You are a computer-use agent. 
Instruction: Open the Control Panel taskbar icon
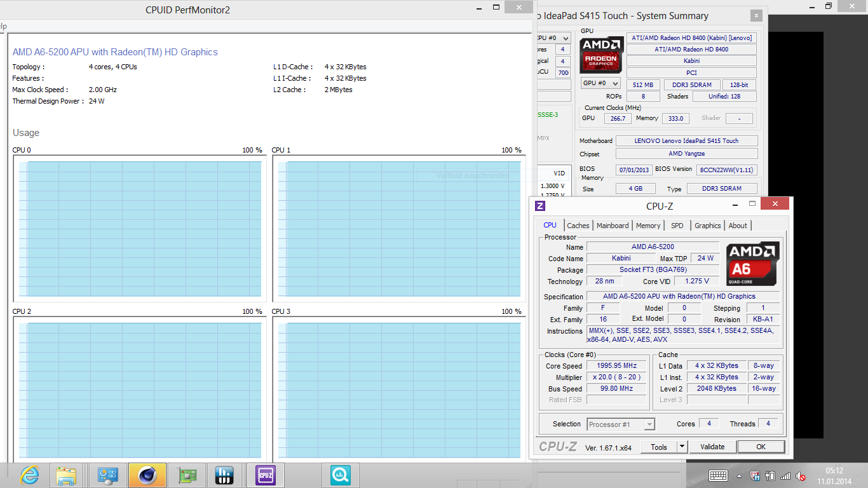[x=107, y=475]
